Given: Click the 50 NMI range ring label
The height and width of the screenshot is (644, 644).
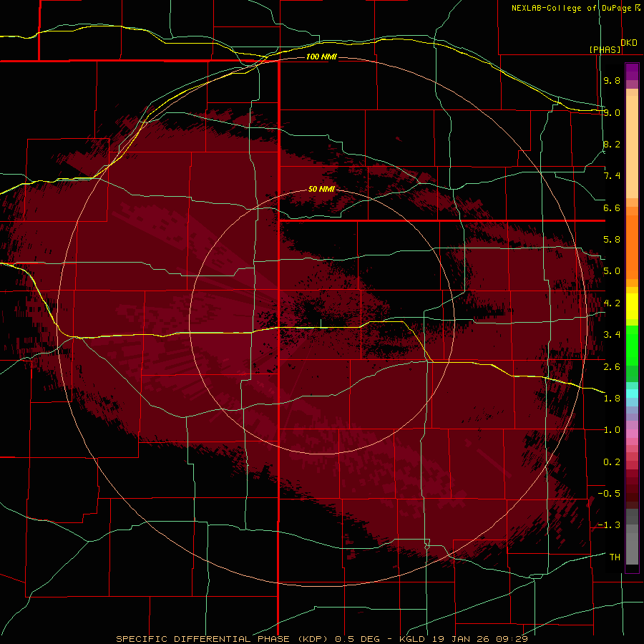Looking at the screenshot, I should tap(321, 189).
